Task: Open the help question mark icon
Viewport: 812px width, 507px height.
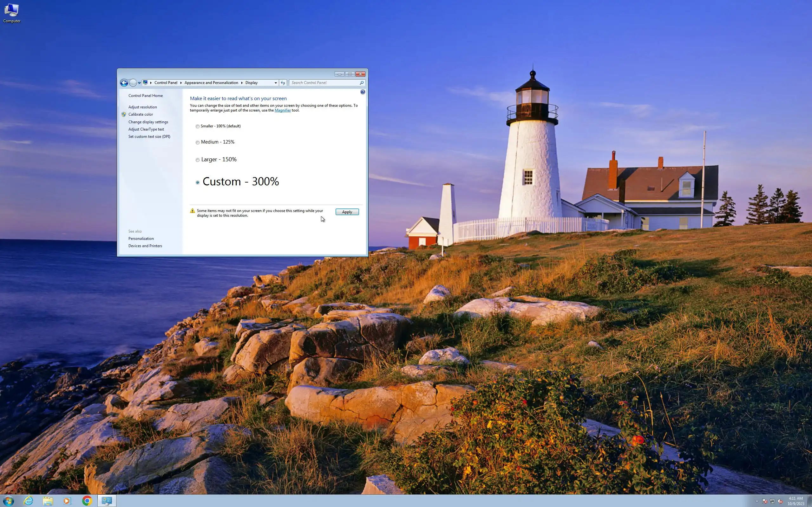Action: (x=363, y=92)
